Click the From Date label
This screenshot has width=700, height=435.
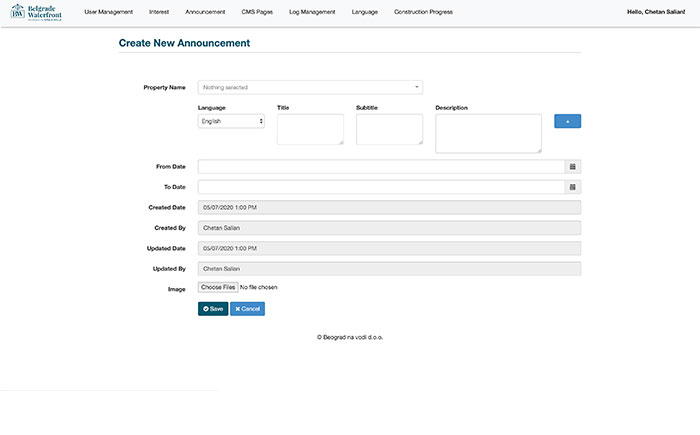[x=171, y=167]
